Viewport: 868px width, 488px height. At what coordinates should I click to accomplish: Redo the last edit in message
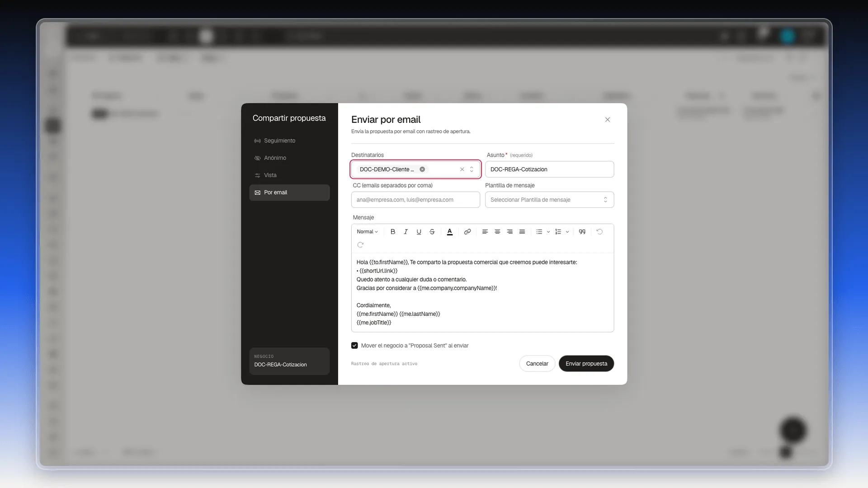click(x=360, y=245)
